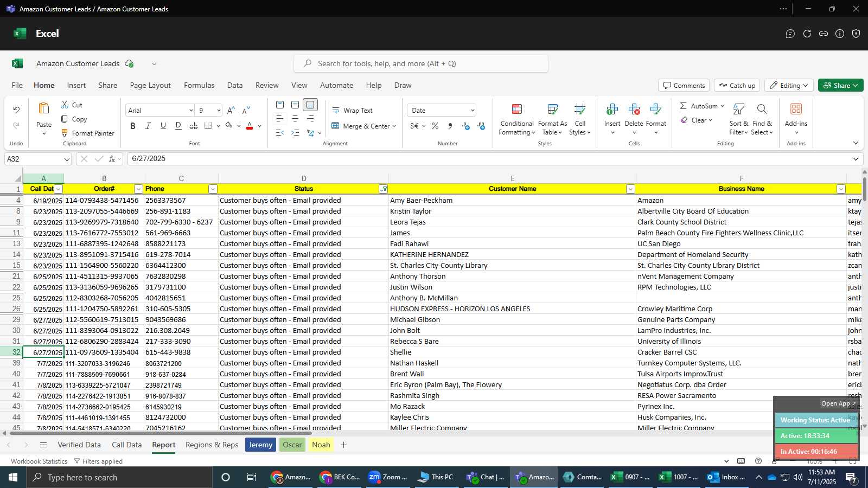Decrease font size with the smaller A icon
Screen dimensions: 868x488
pyautogui.click(x=246, y=110)
